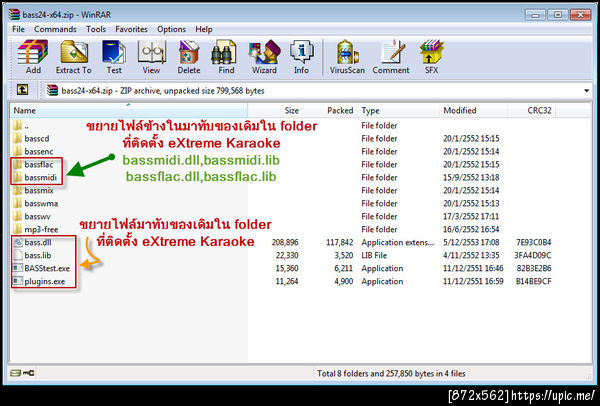Select the bassenc folder icon
The image size is (600, 406).
click(x=17, y=151)
